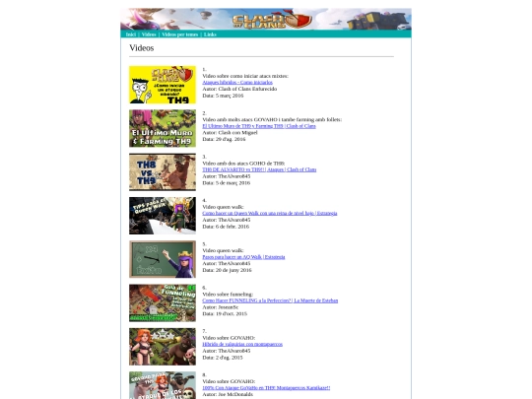The image size is (532, 399).
Task: Select text 'Data: 6 de febr. 2016'
Action: point(226,227)
